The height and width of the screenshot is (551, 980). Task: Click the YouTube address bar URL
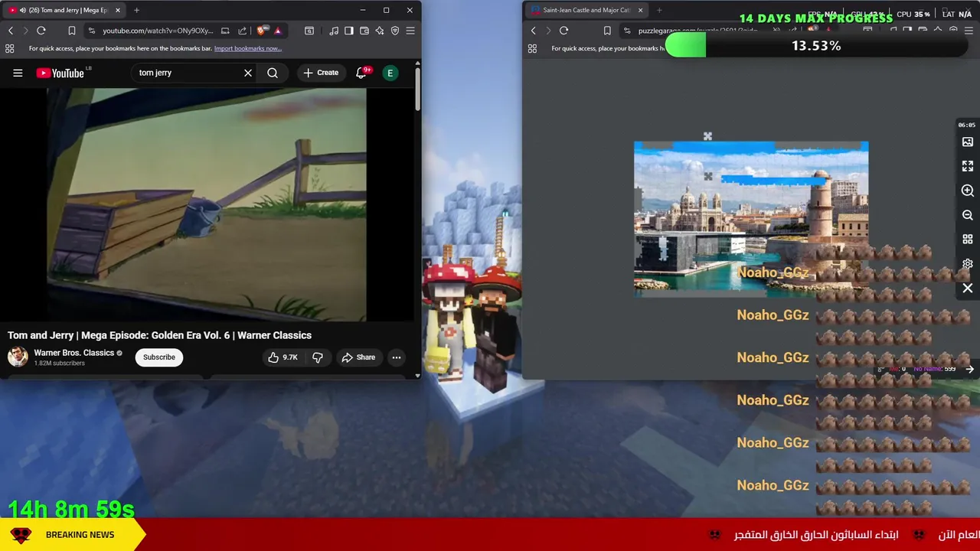(x=158, y=31)
